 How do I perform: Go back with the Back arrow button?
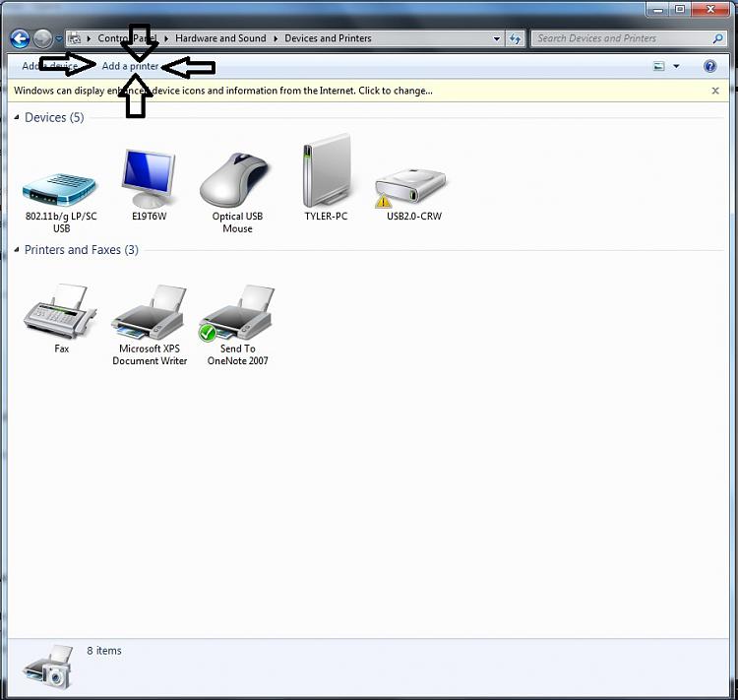pyautogui.click(x=20, y=38)
